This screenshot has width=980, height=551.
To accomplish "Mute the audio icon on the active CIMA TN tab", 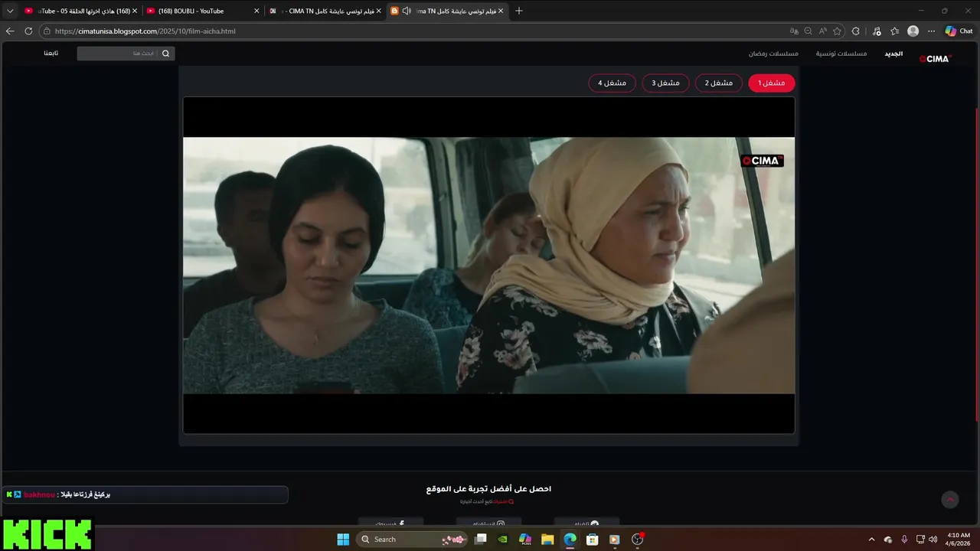I will [x=406, y=11].
